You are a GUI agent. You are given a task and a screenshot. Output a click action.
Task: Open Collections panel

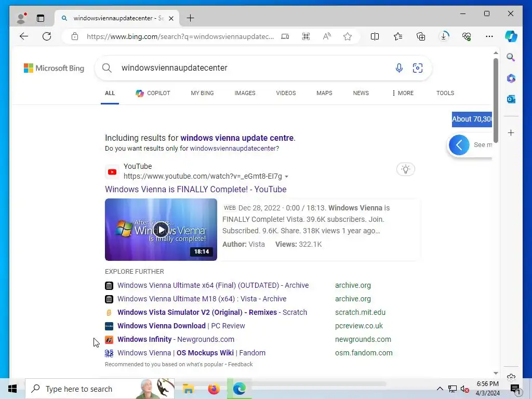click(421, 36)
